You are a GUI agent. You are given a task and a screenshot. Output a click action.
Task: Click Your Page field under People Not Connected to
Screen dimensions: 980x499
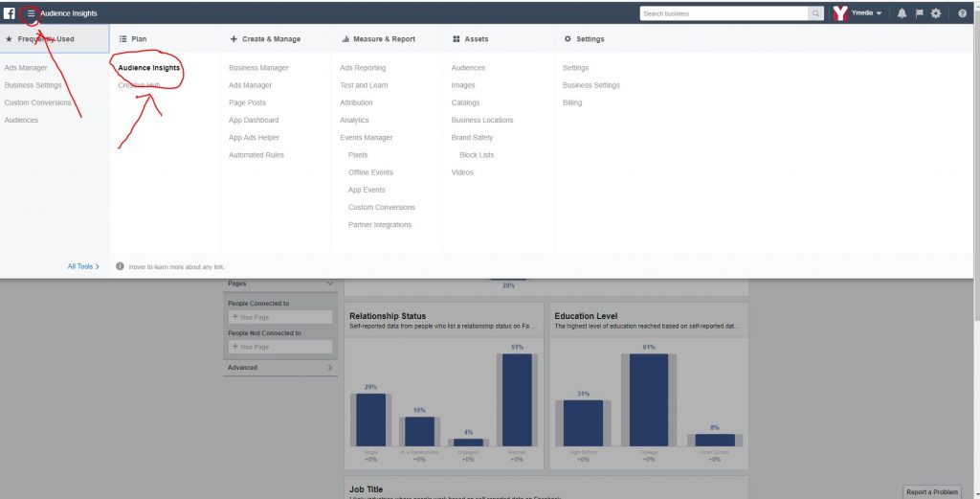(x=280, y=347)
